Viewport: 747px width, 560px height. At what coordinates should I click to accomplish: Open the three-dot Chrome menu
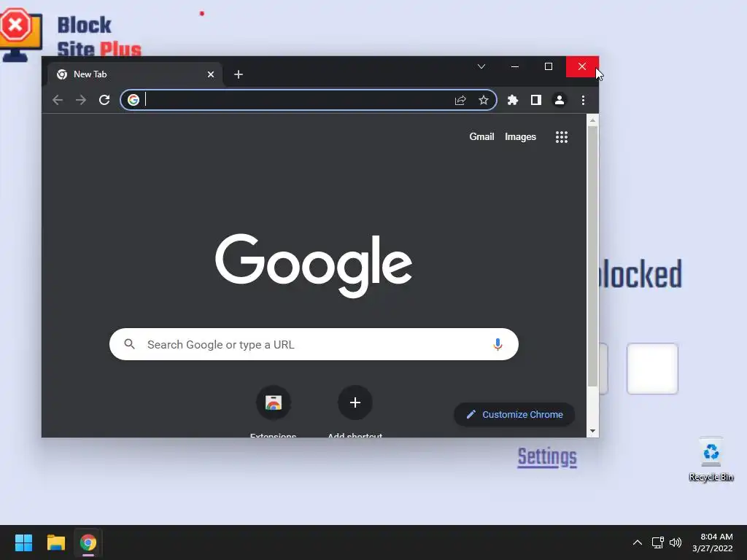[x=583, y=100]
